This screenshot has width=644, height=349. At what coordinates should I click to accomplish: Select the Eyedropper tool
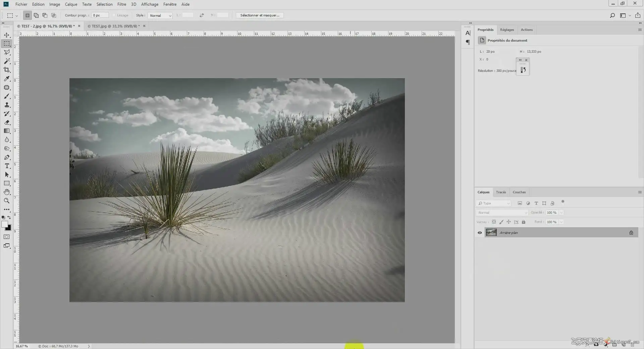click(x=7, y=79)
